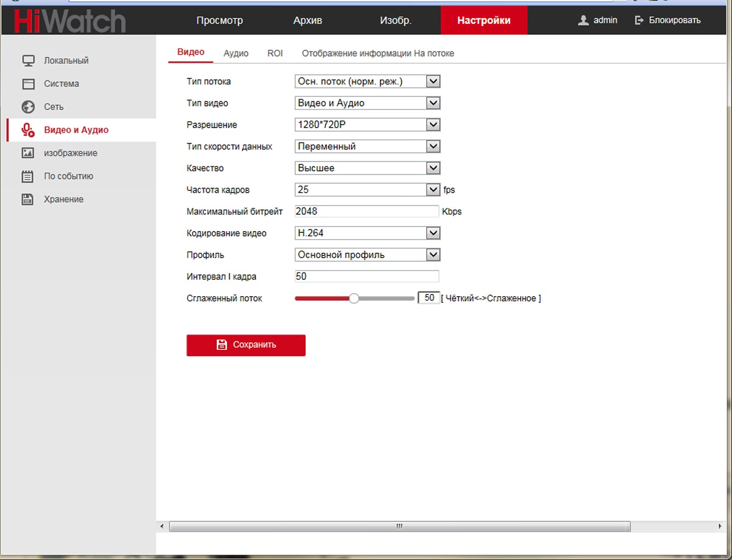The width and height of the screenshot is (732, 560).
Task: Click the Сглаженный поток slider handle
Action: 353,298
